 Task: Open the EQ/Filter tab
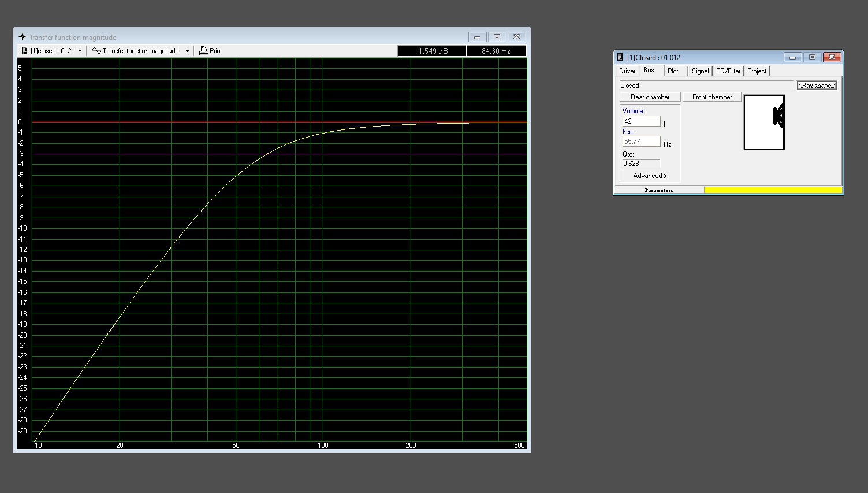tap(728, 71)
